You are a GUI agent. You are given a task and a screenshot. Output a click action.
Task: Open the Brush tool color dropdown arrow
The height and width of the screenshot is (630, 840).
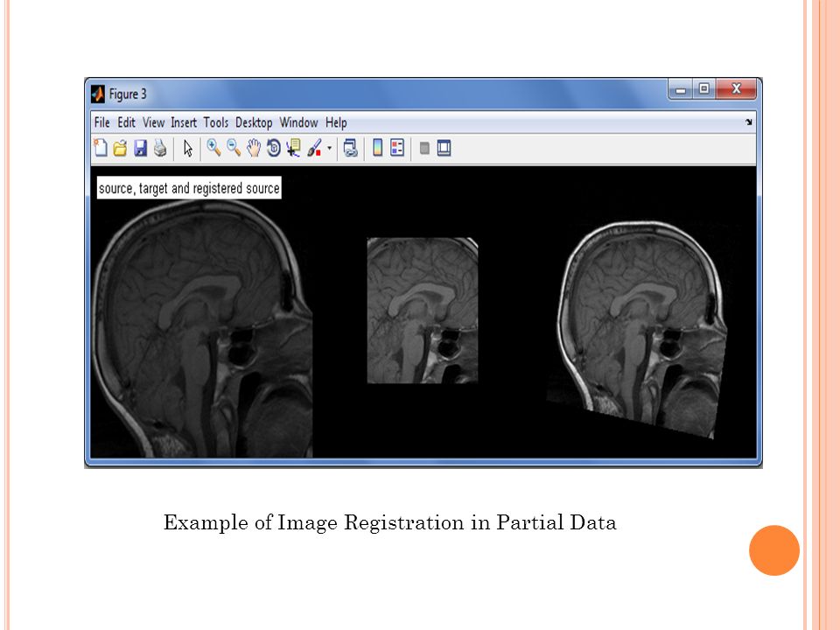click(x=330, y=149)
